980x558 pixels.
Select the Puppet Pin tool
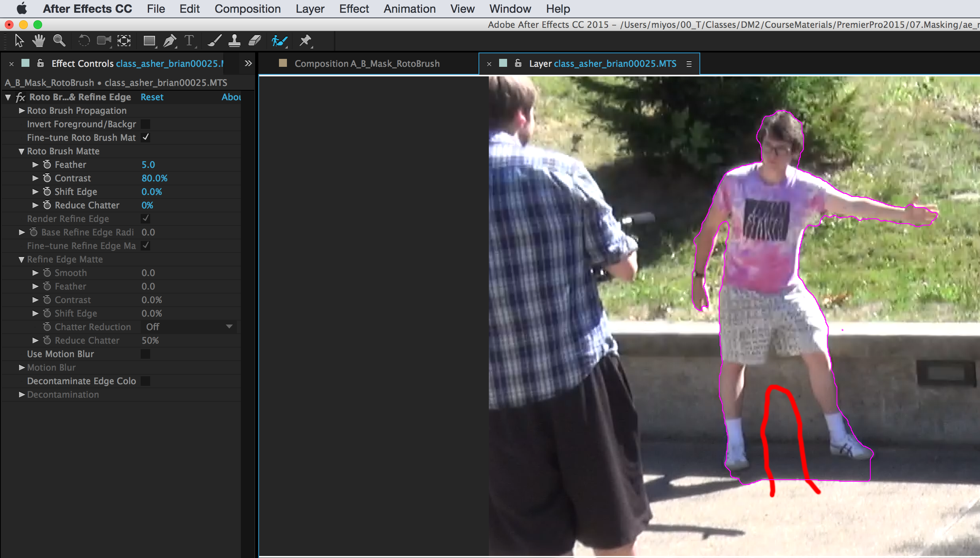[x=305, y=41]
